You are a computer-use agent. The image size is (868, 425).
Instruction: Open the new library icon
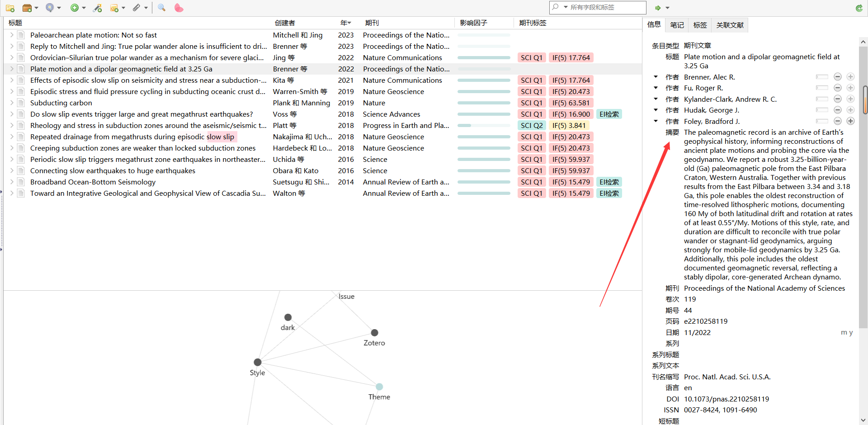tap(27, 8)
